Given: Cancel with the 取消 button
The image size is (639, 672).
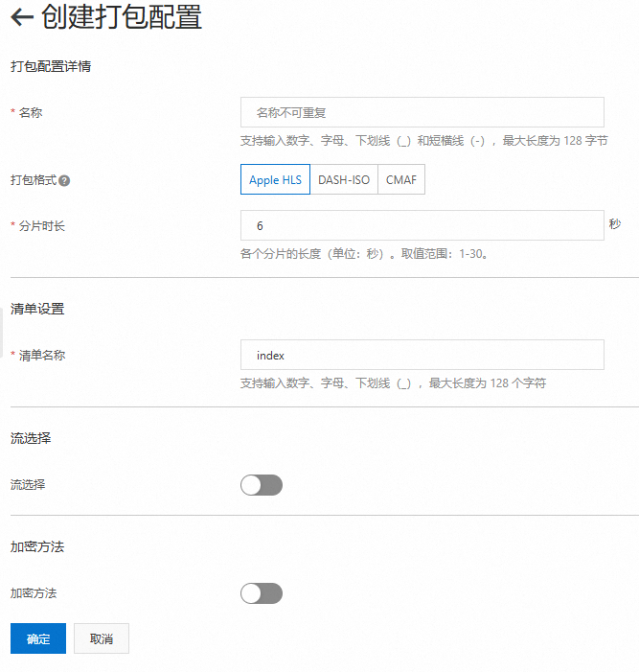Looking at the screenshot, I should pos(102,638).
